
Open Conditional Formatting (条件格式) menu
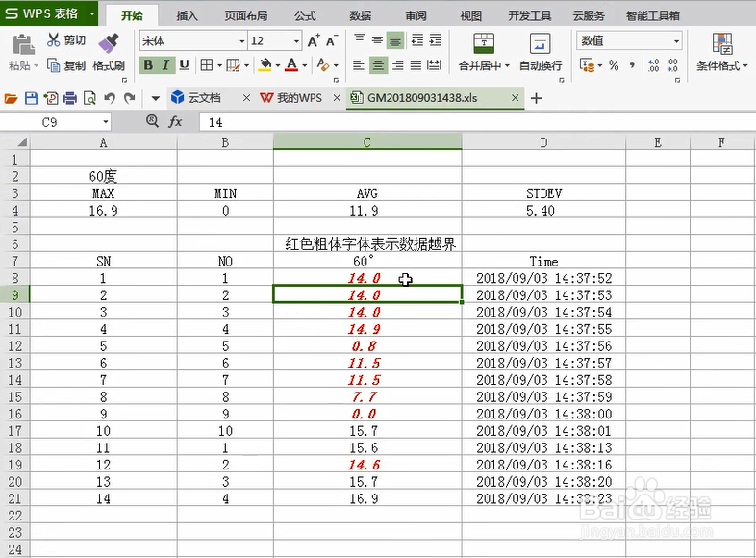pyautogui.click(x=721, y=53)
